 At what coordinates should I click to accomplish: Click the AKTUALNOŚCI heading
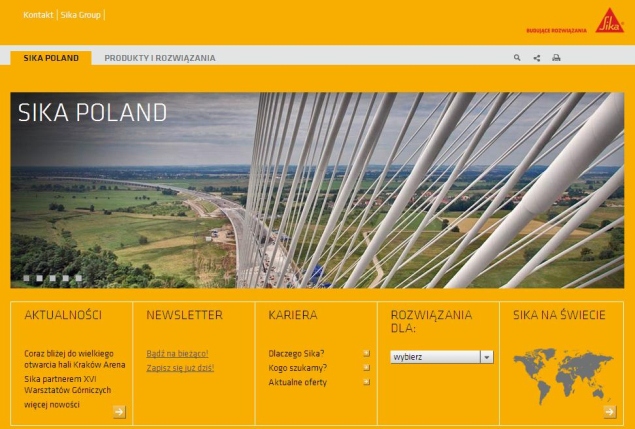[63, 315]
